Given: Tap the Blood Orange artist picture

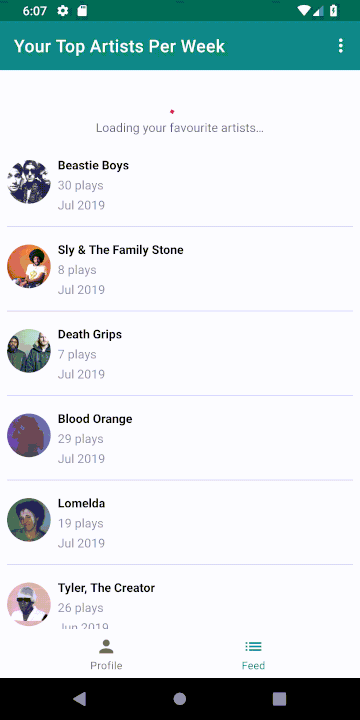Looking at the screenshot, I should coord(29,435).
